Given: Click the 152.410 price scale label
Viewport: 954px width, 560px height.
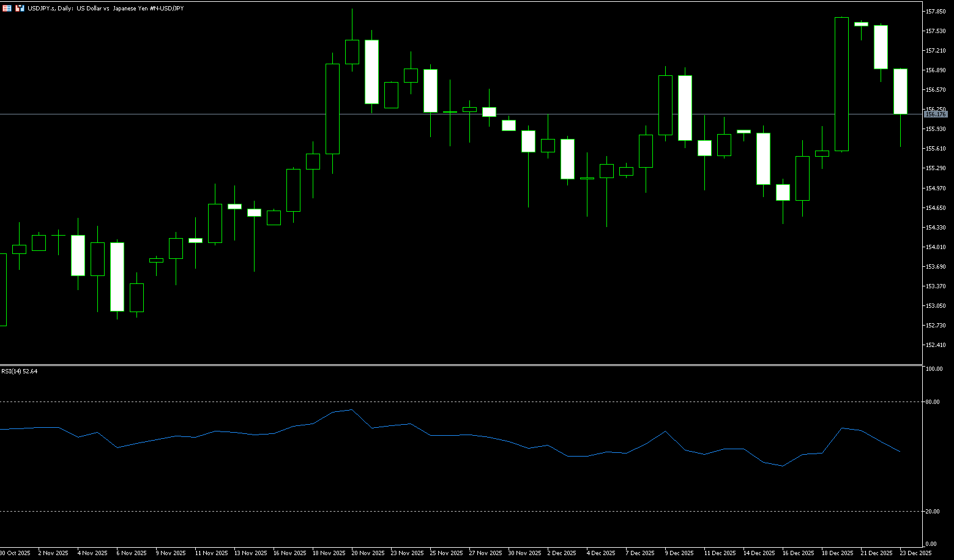Looking at the screenshot, I should (936, 345).
